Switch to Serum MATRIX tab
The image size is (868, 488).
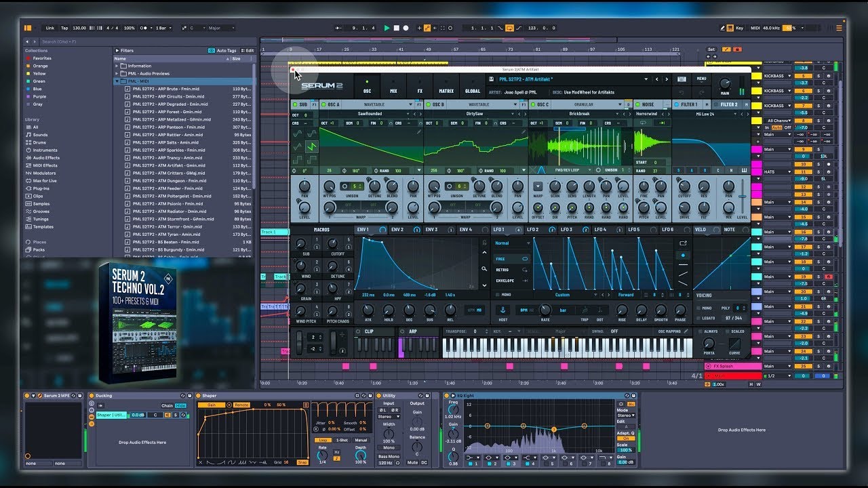pos(446,87)
